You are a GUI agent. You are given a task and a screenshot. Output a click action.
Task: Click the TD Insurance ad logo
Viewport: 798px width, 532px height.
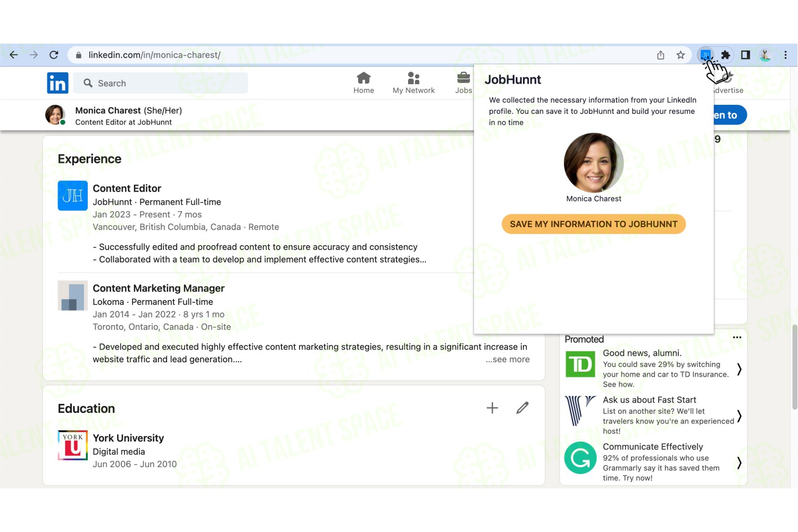580,364
